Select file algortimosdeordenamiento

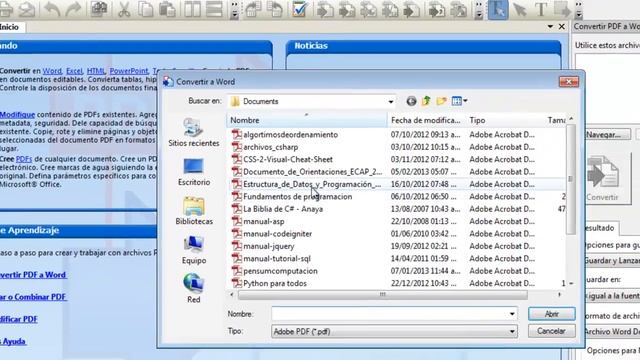(x=291, y=134)
